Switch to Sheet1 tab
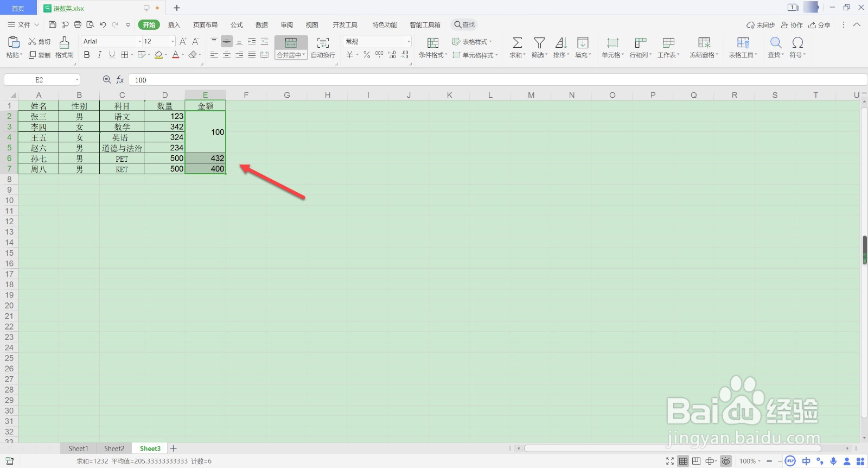The width and height of the screenshot is (868, 468). [78, 448]
